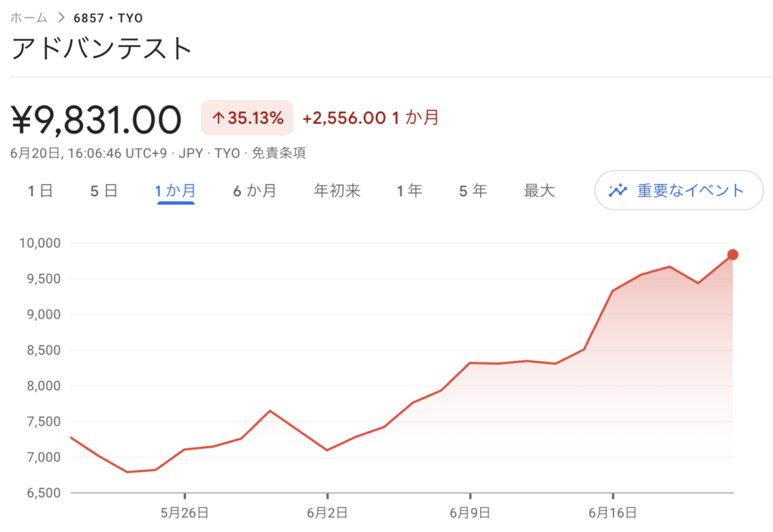Click the 6857 · TYO breadcrumb text

tap(108, 18)
